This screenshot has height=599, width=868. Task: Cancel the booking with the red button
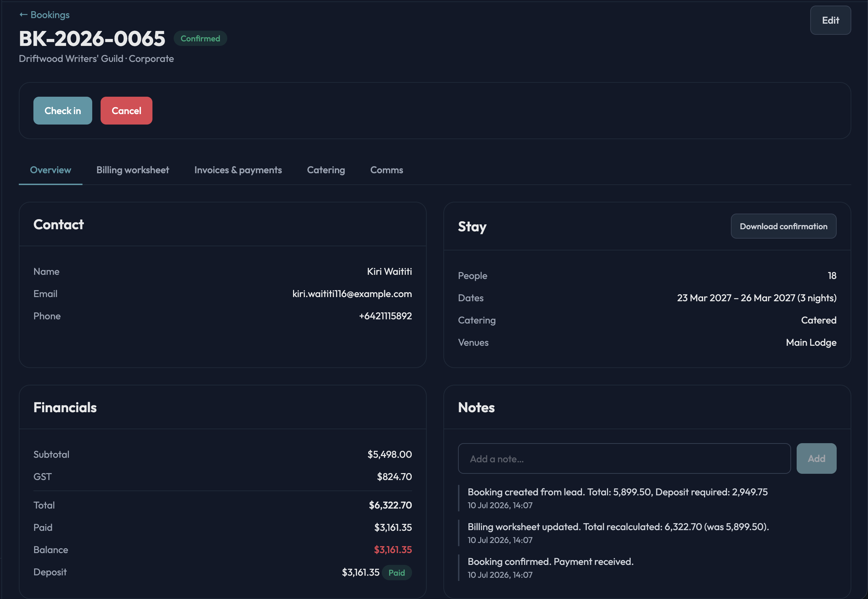126,111
